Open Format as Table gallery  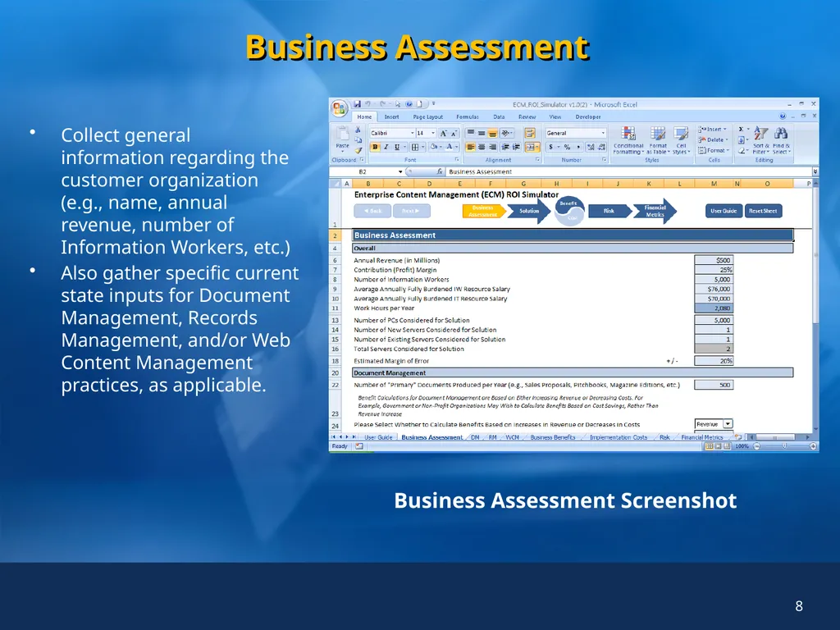point(658,140)
